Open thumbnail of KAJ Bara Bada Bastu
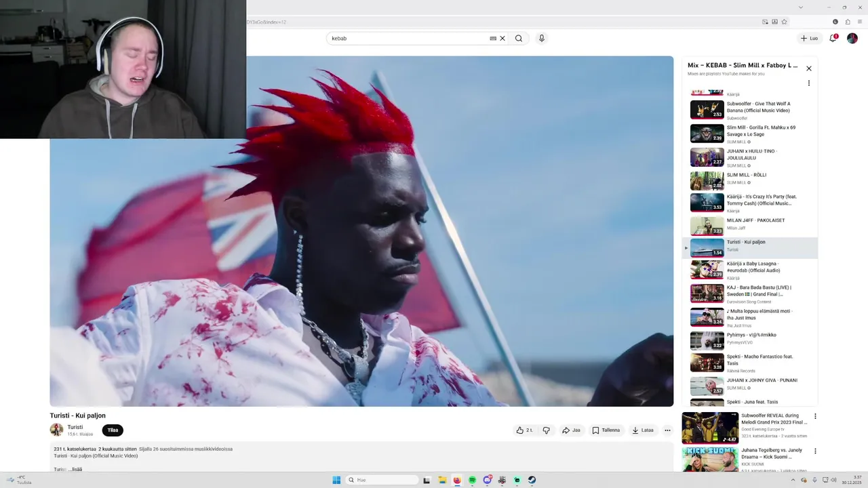The height and width of the screenshot is (488, 868). [x=707, y=293]
